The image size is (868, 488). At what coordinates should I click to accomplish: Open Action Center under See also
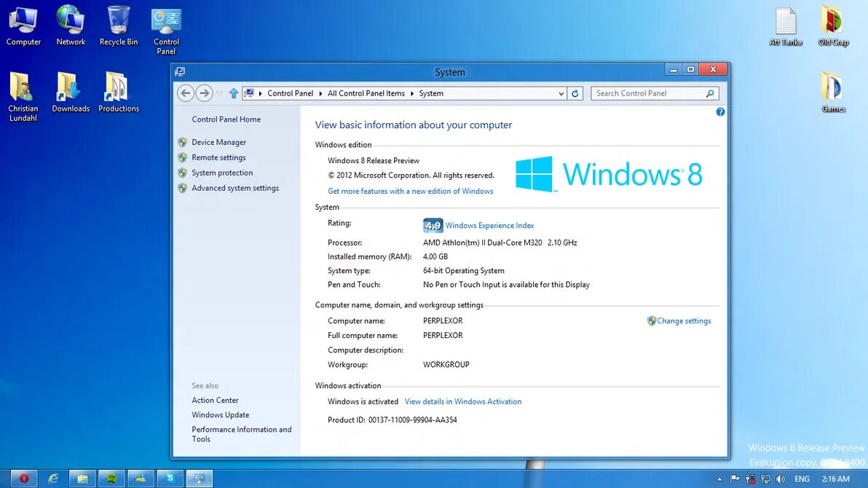[x=215, y=401]
